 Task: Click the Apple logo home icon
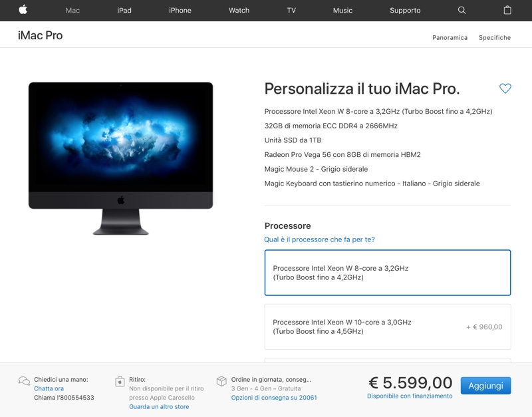[23, 10]
